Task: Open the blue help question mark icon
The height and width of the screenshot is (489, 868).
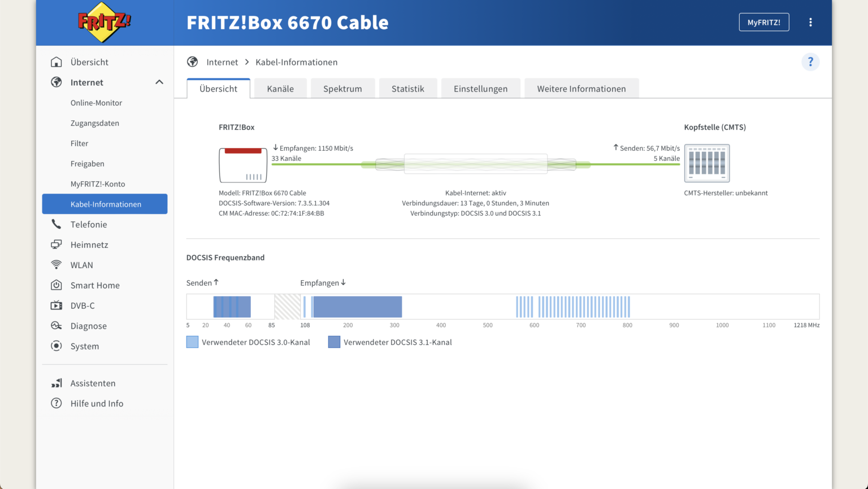Action: click(810, 62)
